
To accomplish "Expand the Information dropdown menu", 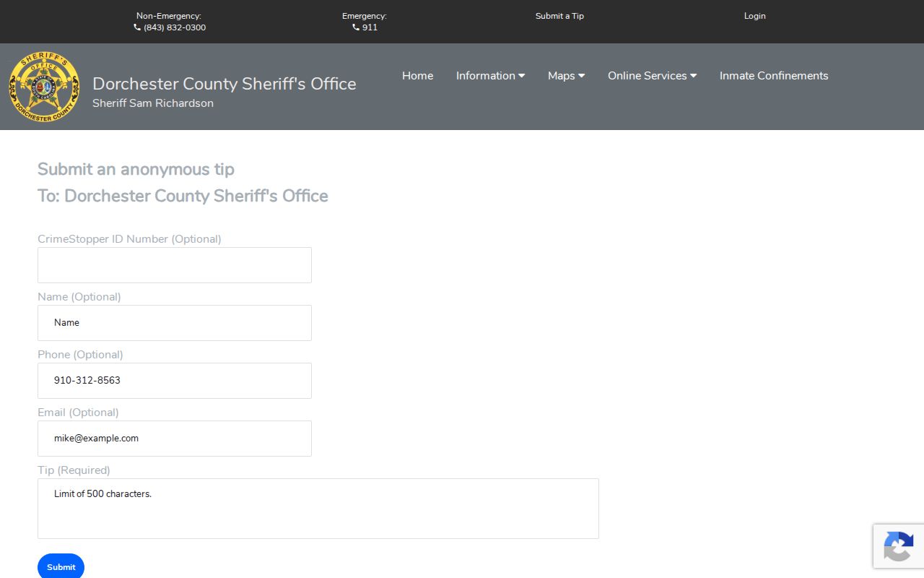I will coord(491,76).
